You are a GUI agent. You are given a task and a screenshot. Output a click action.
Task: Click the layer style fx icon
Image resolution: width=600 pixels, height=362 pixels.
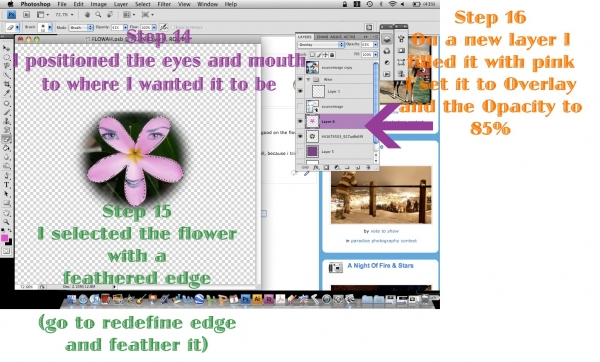click(316, 168)
